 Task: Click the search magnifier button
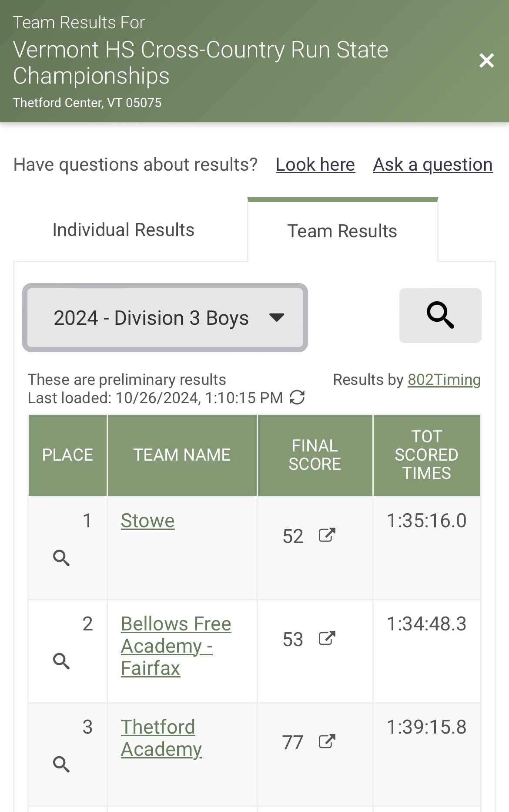pyautogui.click(x=440, y=315)
